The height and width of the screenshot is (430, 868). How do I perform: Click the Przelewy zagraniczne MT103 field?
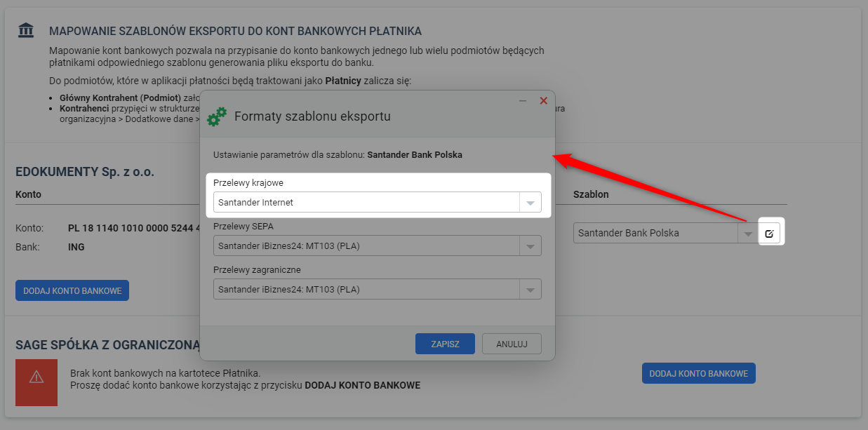point(378,290)
